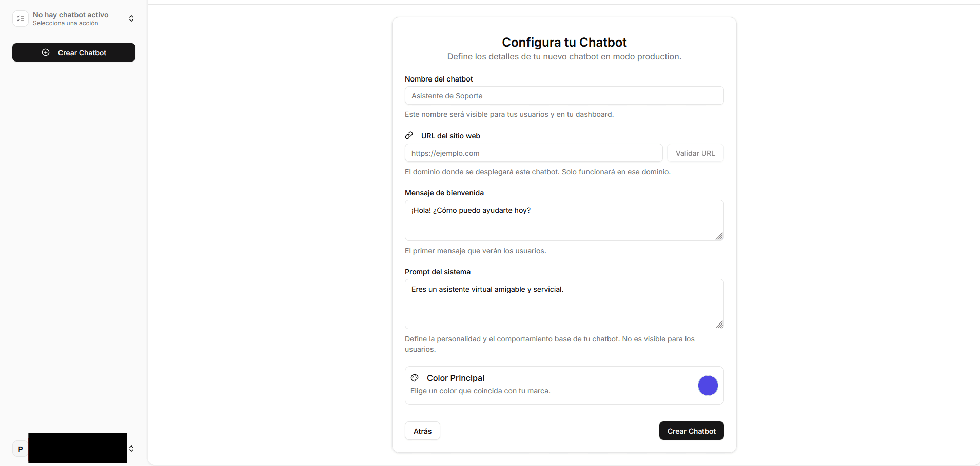Click the 'Atrás' button
980x466 pixels.
pyautogui.click(x=422, y=431)
